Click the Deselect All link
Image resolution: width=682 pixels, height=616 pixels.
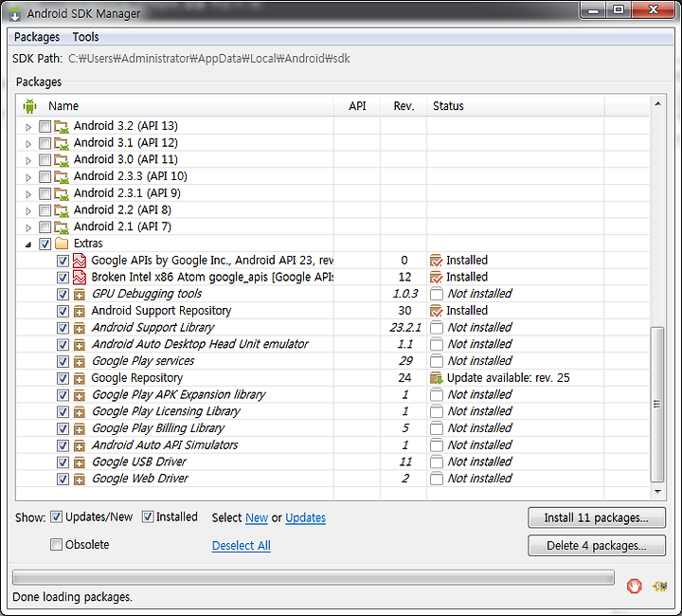click(242, 546)
